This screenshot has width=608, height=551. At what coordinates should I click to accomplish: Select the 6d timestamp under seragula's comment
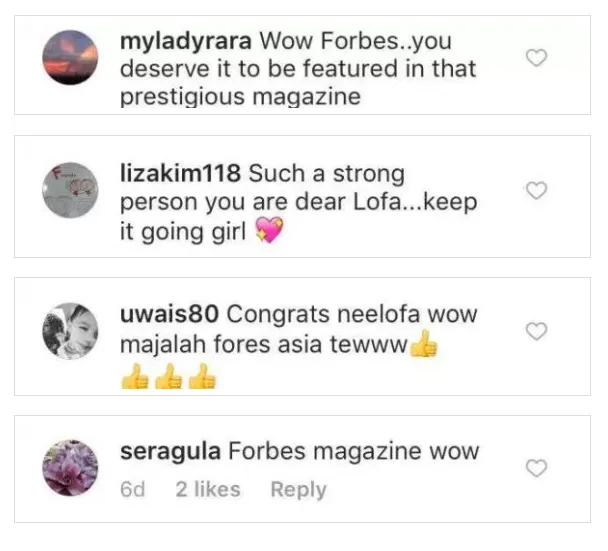tap(133, 489)
